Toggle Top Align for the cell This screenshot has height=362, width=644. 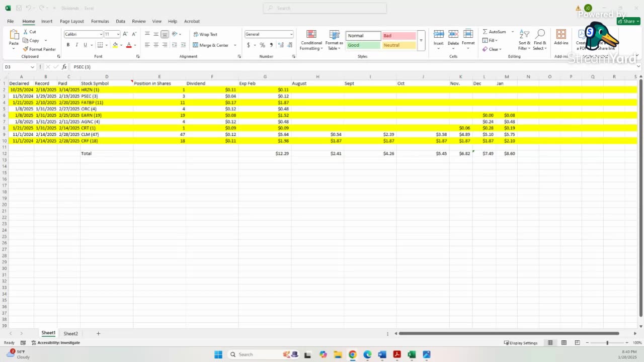147,34
